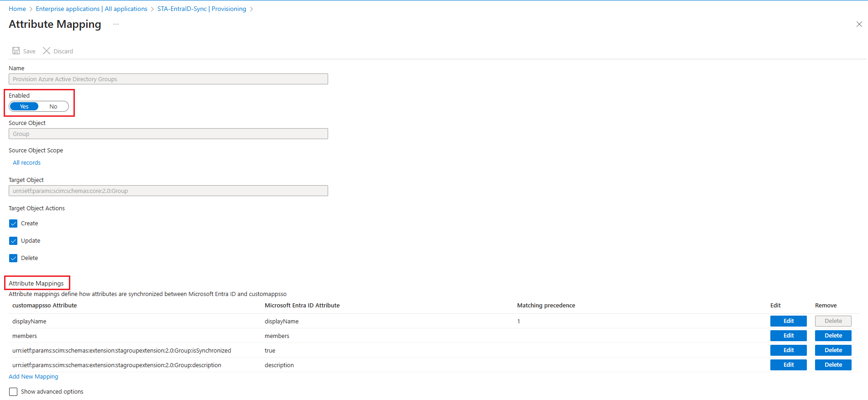Uncheck the Create target action
This screenshot has width=868, height=400.
click(x=13, y=223)
